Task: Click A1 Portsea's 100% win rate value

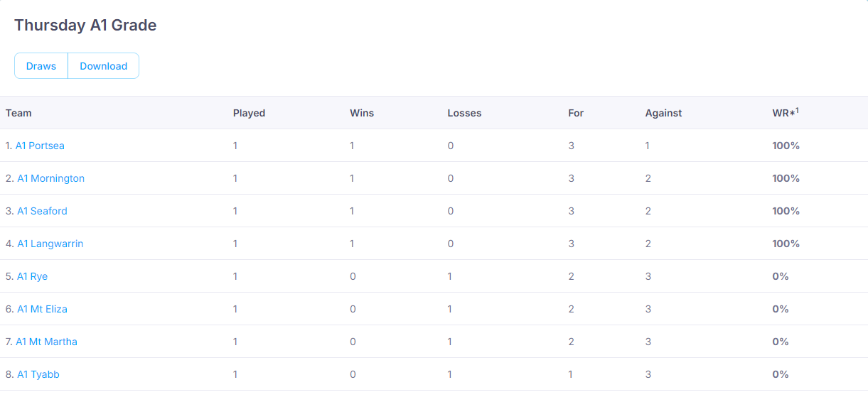Action: [786, 146]
